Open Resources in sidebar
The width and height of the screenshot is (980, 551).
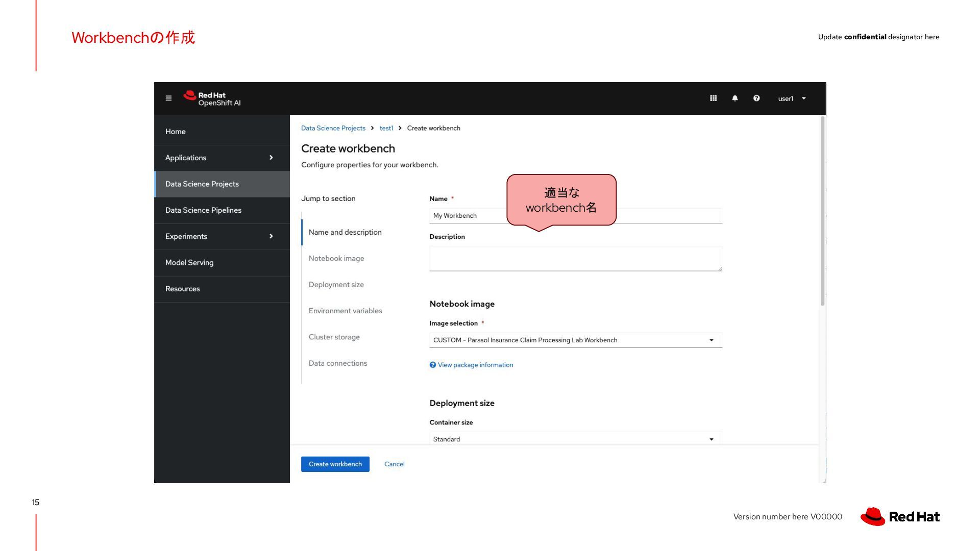point(222,289)
